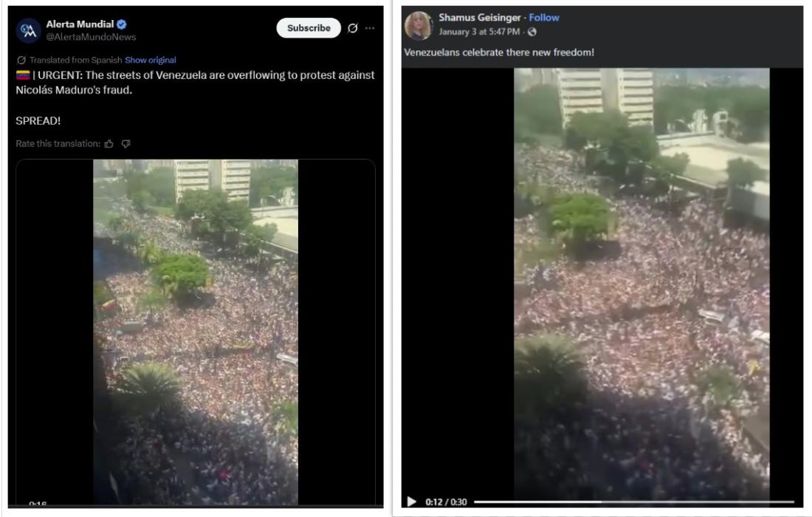Seek on the Facebook video progress bar
Image resolution: width=812 pixels, height=517 pixels.
[x=634, y=501]
